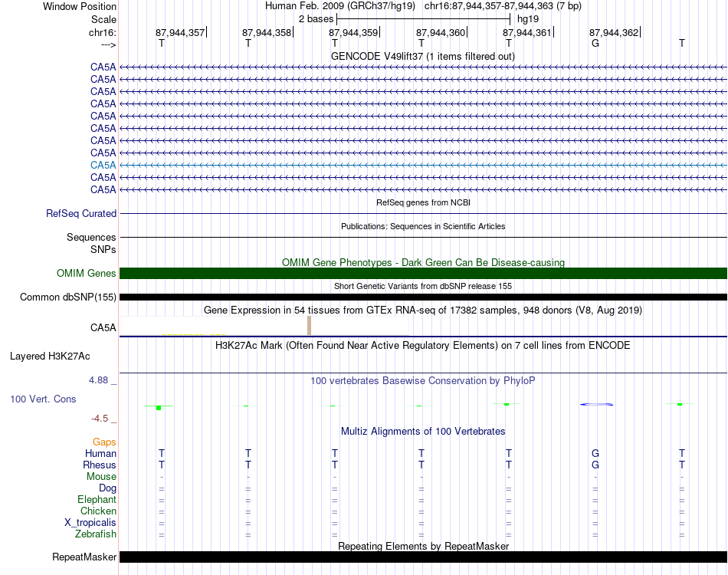The height and width of the screenshot is (575, 728).
Task: Open the Layered H3K27Ac track label
Action: [50, 356]
